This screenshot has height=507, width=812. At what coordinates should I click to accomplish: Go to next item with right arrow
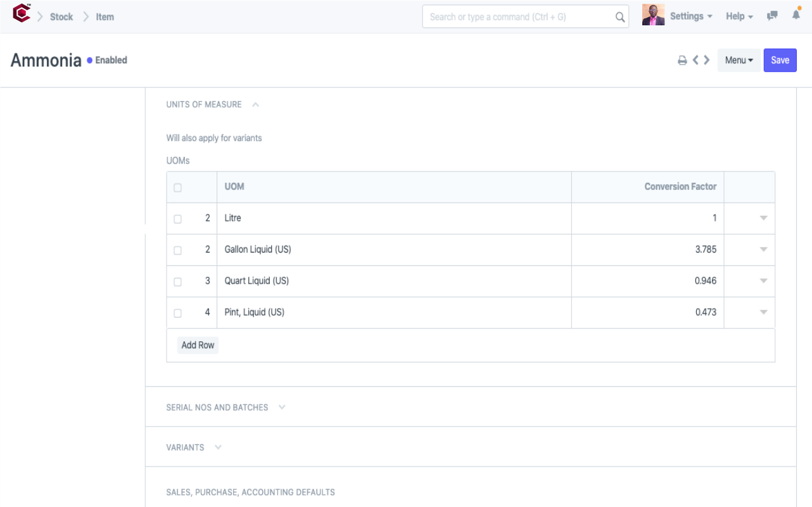(x=707, y=60)
